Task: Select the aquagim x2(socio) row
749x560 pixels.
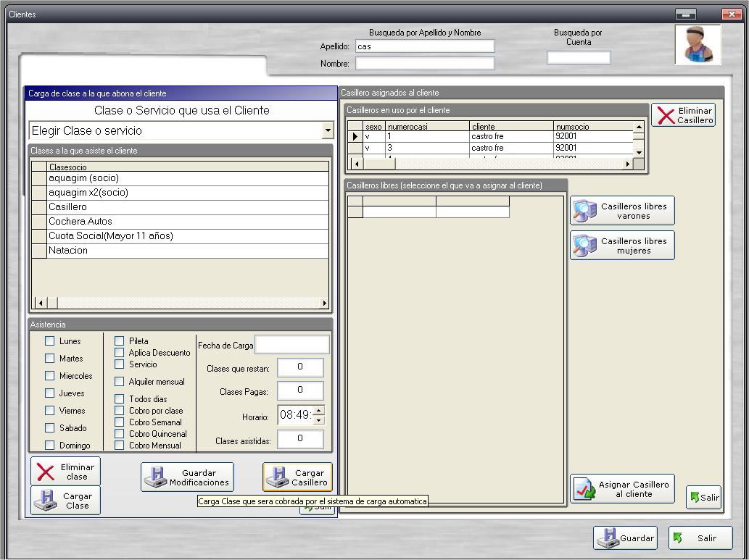Action: [x=180, y=193]
